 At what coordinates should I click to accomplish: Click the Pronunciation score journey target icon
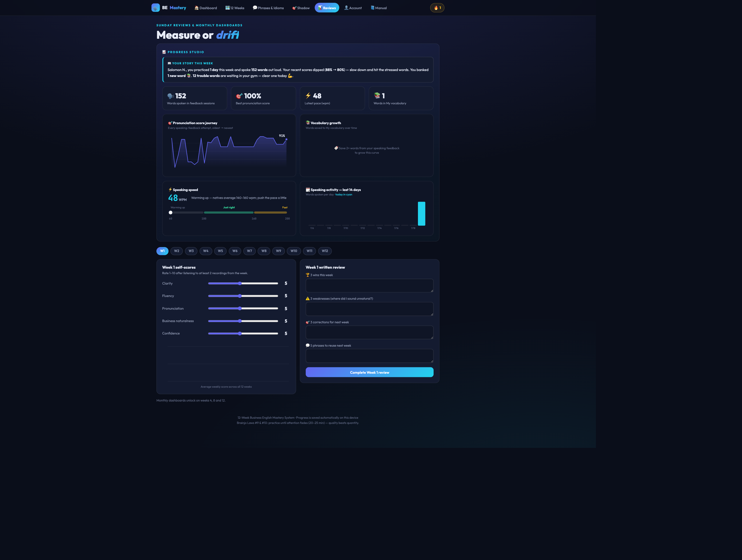click(170, 123)
